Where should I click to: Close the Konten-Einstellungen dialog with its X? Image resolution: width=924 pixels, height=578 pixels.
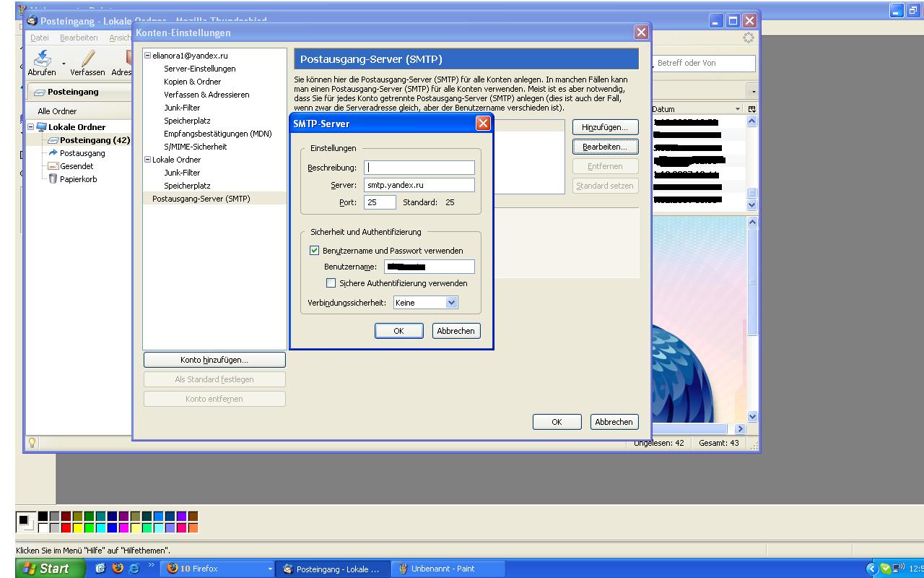click(641, 32)
